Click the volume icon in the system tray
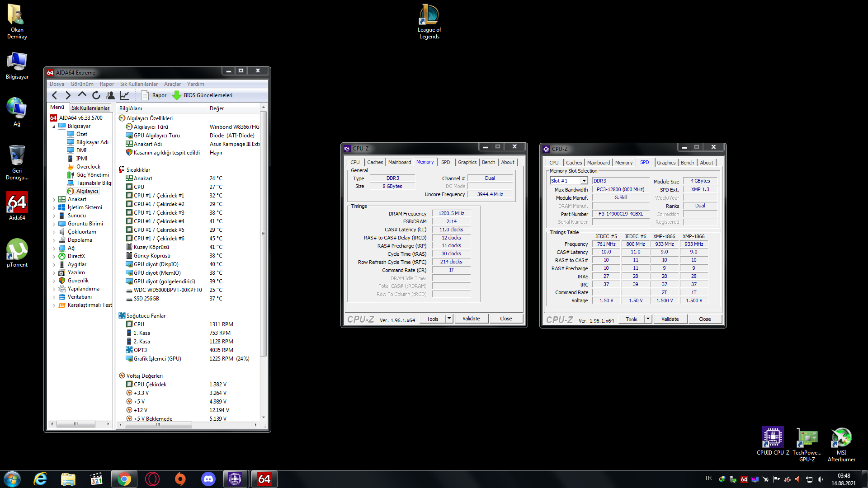Screen dimensions: 868x488 tap(820, 479)
